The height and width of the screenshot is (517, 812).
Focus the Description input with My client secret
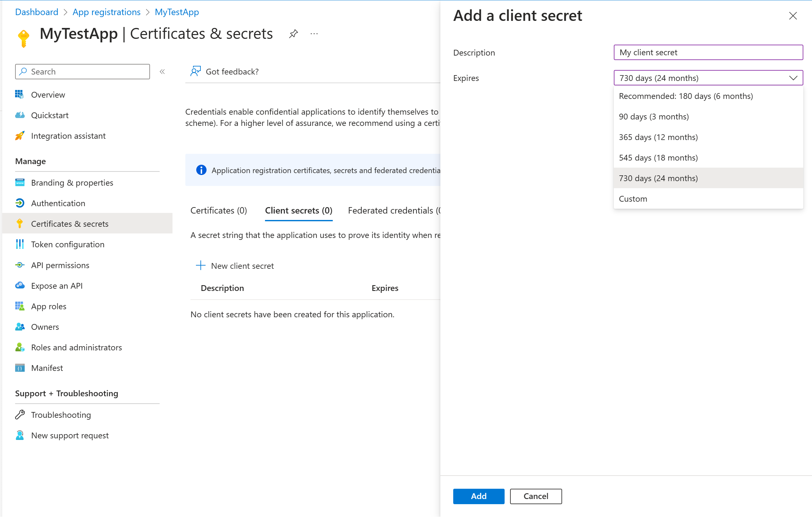click(708, 52)
